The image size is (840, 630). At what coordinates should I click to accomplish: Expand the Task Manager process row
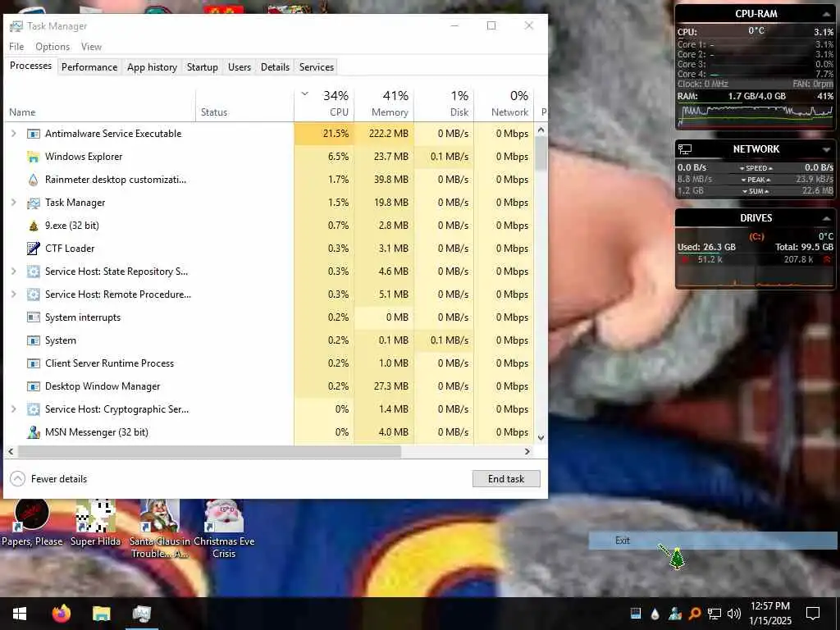14,203
